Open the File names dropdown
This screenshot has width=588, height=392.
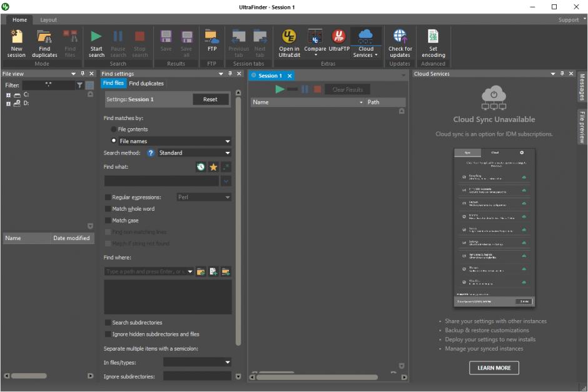click(228, 141)
